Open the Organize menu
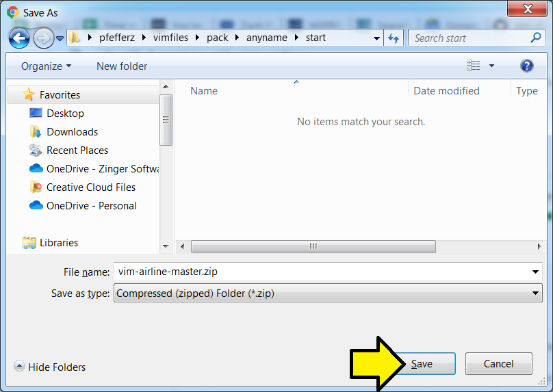Screen dimensions: 553x392 click(46, 66)
